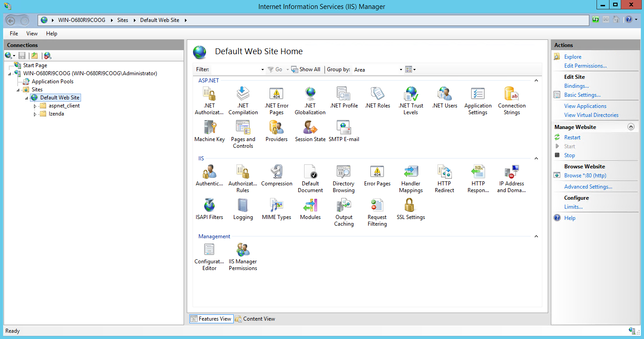The height and width of the screenshot is (339, 644).
Task: Open Basic Settings... link
Action: (x=582, y=95)
